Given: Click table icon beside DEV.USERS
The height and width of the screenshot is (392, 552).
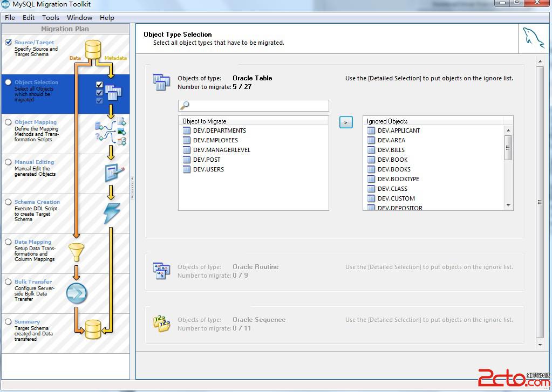Looking at the screenshot, I should pos(187,169).
